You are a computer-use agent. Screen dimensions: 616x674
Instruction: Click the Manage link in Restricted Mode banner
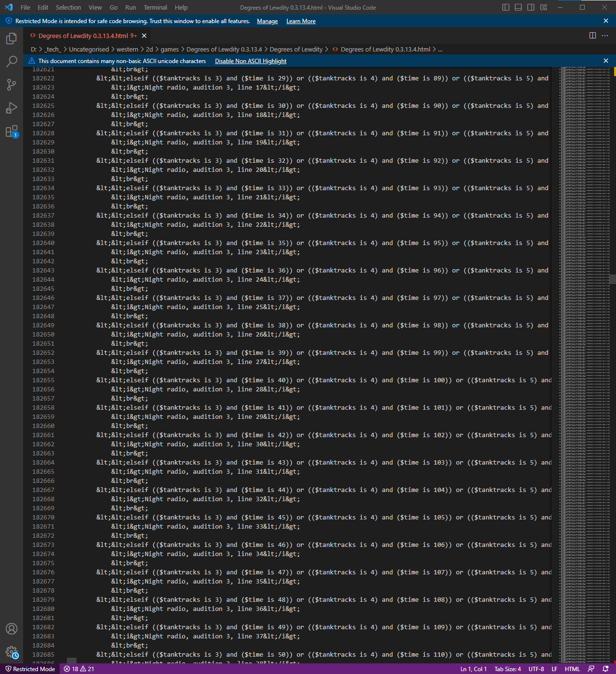pos(267,21)
